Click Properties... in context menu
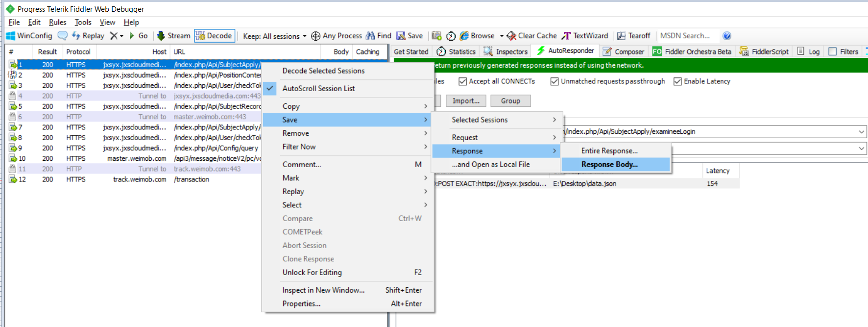Image resolution: width=868 pixels, height=327 pixels. click(348, 304)
